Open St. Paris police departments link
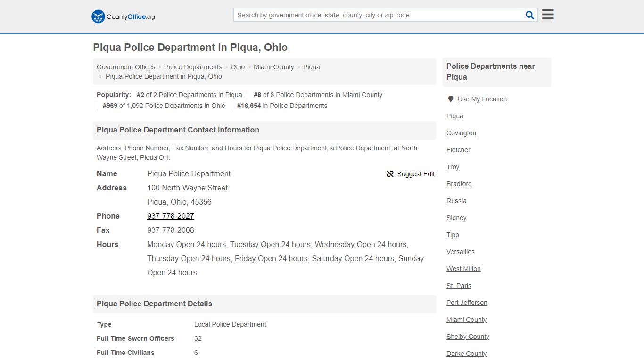 click(459, 286)
